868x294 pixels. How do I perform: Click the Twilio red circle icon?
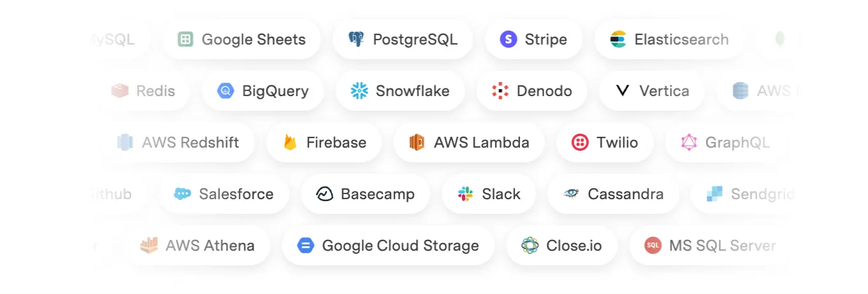580,143
